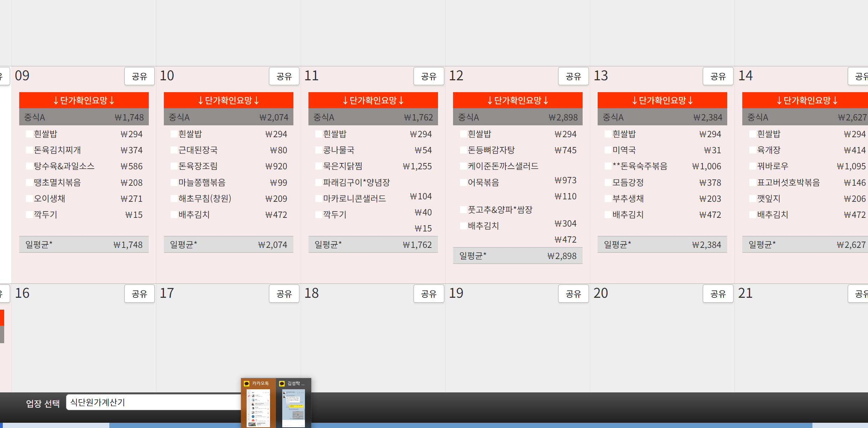Click the KakaoTalk icon in the taskbar preview
The height and width of the screenshot is (428, 868).
pyautogui.click(x=247, y=383)
